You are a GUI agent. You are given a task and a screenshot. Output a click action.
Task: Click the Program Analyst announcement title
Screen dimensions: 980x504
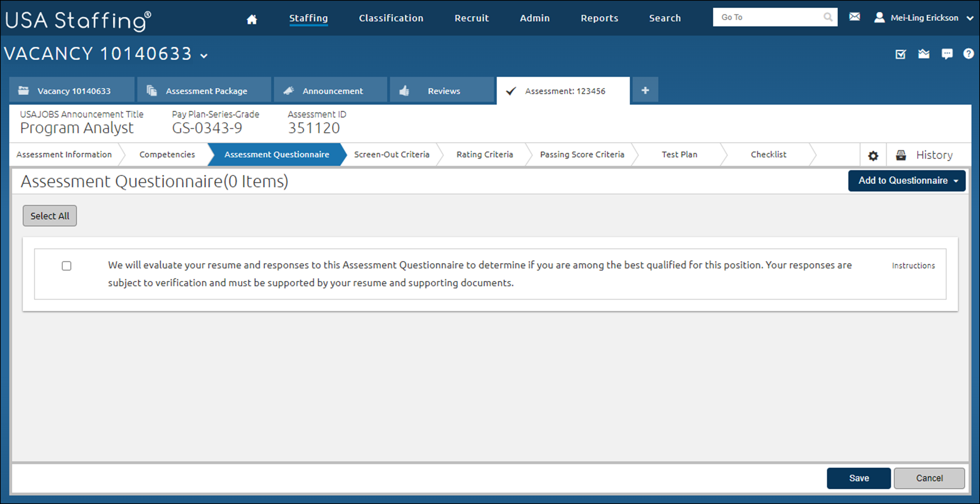click(77, 128)
